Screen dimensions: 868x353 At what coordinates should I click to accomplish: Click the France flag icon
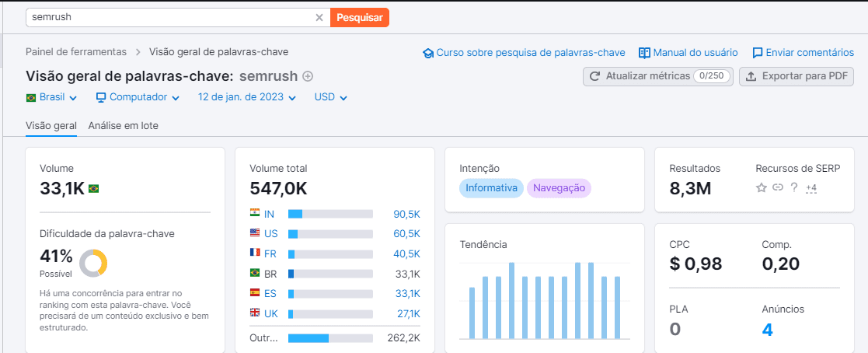point(255,253)
